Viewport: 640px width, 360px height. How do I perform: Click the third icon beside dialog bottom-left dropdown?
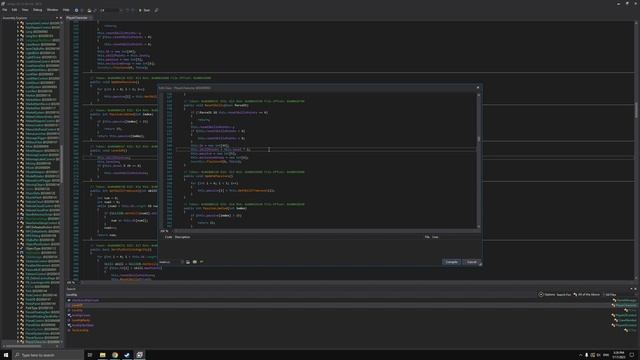[202, 262]
